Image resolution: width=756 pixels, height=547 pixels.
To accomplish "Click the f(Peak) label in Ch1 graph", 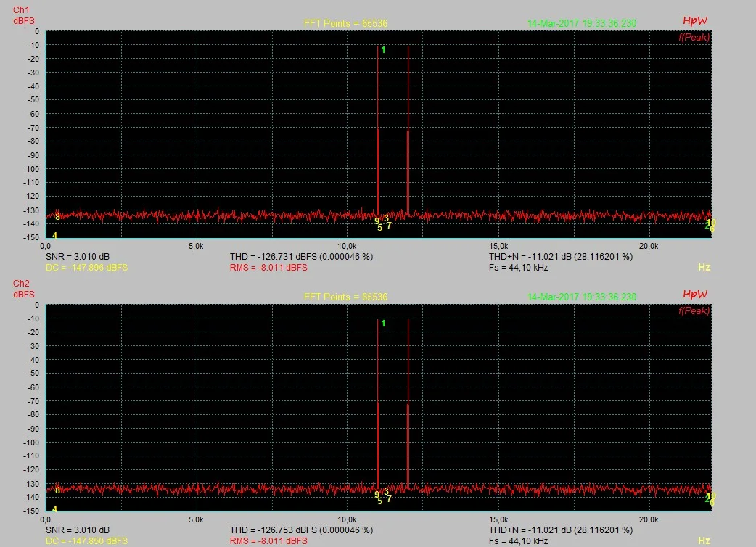I will coord(694,37).
